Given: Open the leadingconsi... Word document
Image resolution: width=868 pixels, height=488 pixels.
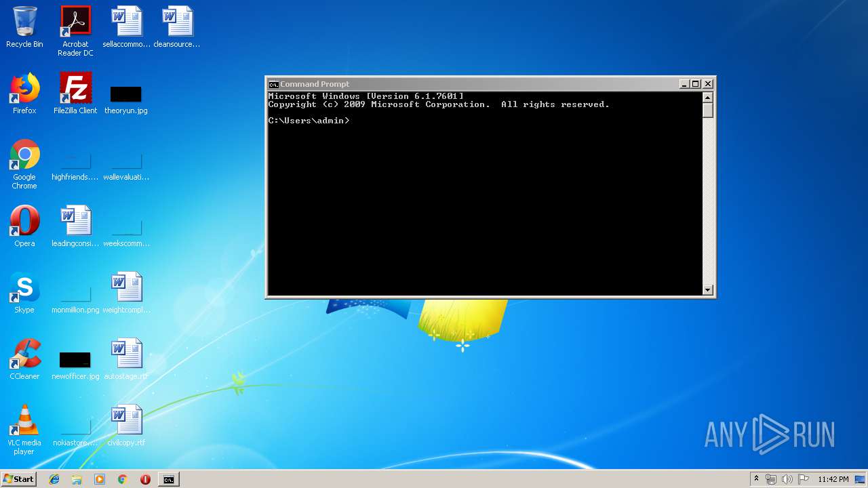Looking at the screenshot, I should [x=75, y=226].
